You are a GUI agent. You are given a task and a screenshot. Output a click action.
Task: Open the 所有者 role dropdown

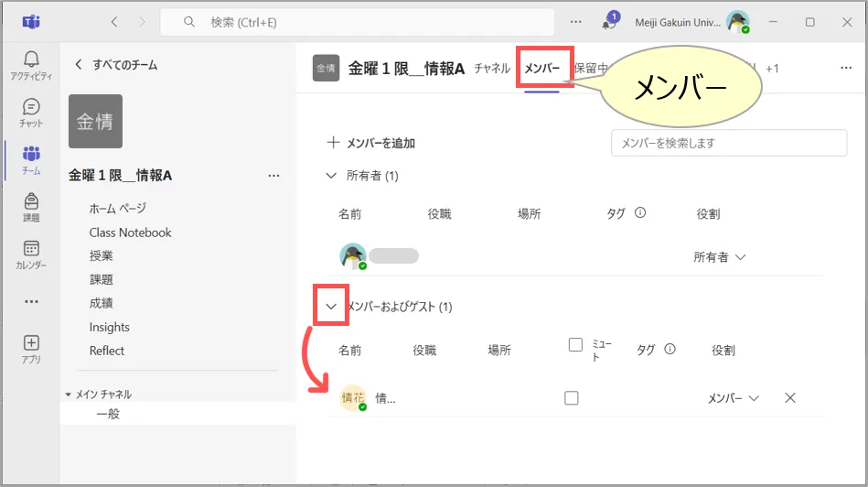(x=720, y=258)
